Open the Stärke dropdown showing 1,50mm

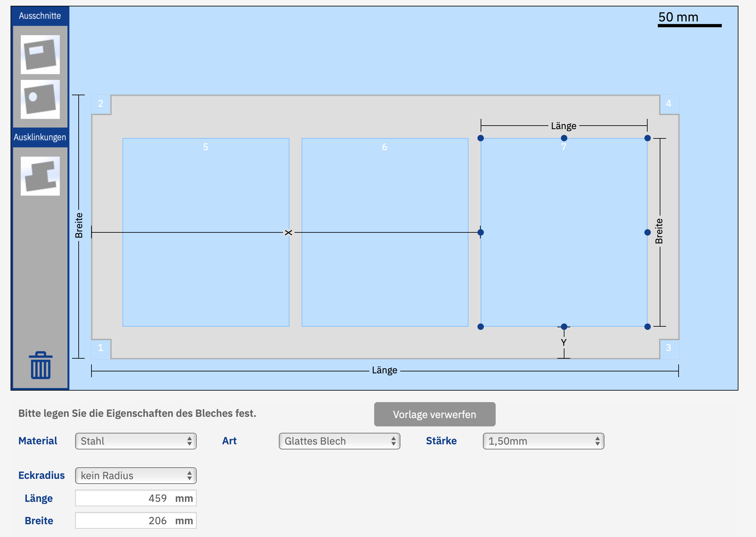(543, 441)
